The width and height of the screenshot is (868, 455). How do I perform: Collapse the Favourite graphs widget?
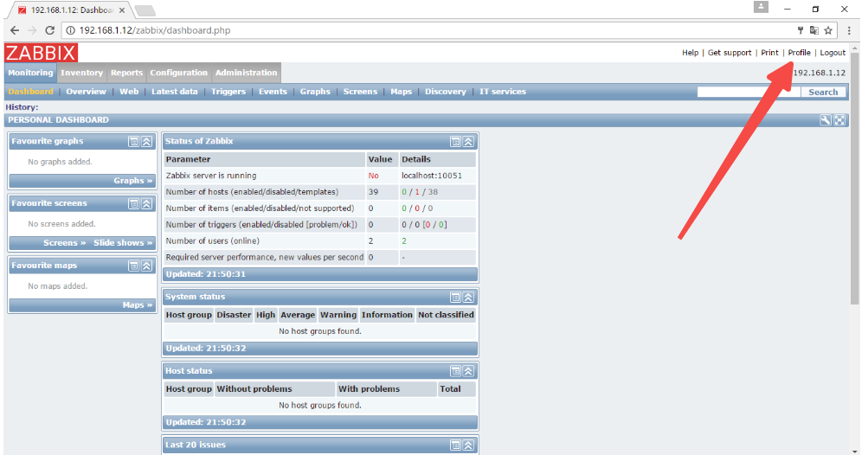tap(147, 142)
